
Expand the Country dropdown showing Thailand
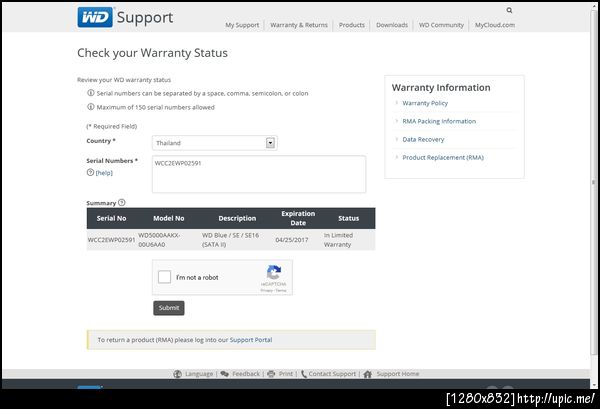215,143
